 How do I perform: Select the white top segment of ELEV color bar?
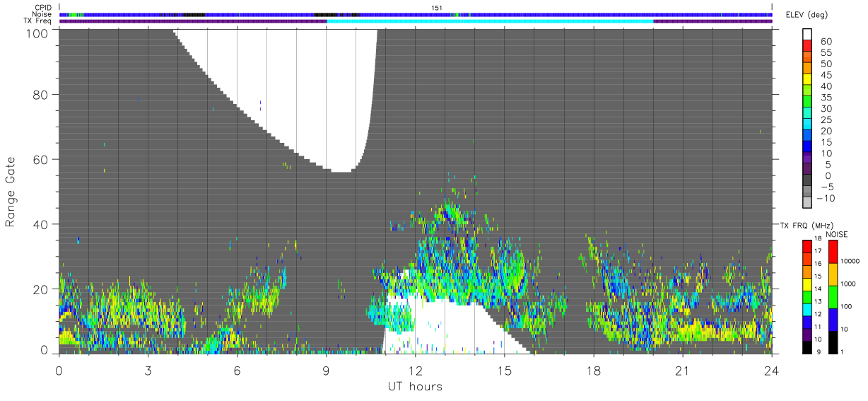[x=809, y=35]
